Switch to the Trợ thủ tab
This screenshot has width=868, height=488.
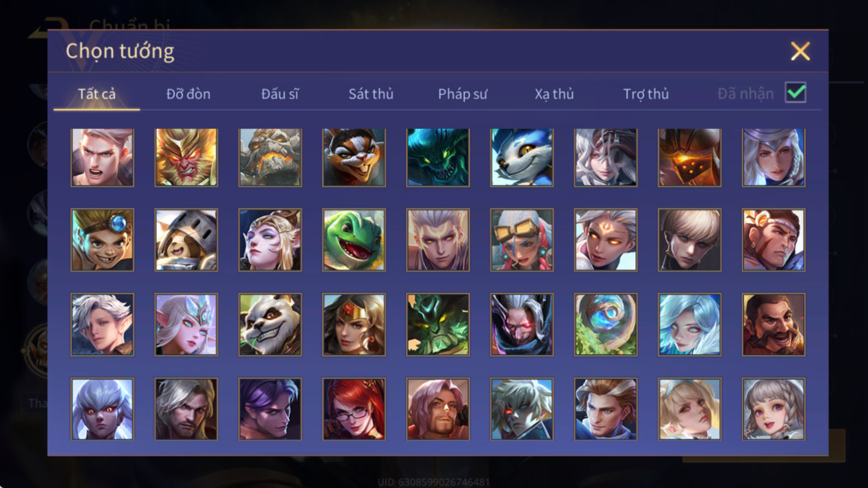coord(646,94)
